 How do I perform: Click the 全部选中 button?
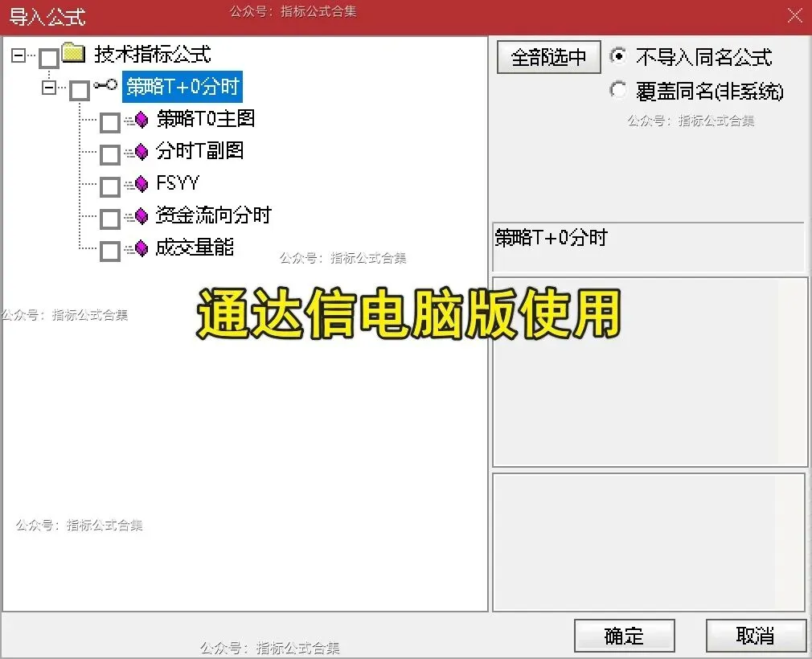[x=549, y=57]
